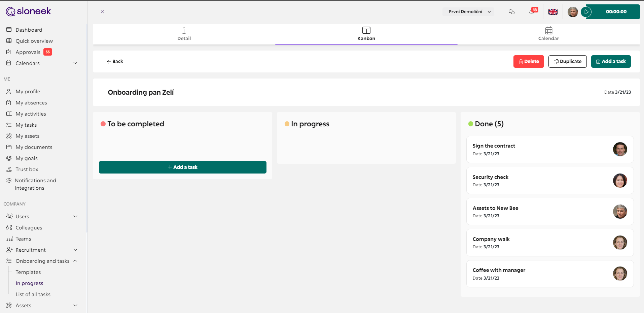The height and width of the screenshot is (313, 644).
Task: Open the Colleagues page link
Action: [29, 228]
